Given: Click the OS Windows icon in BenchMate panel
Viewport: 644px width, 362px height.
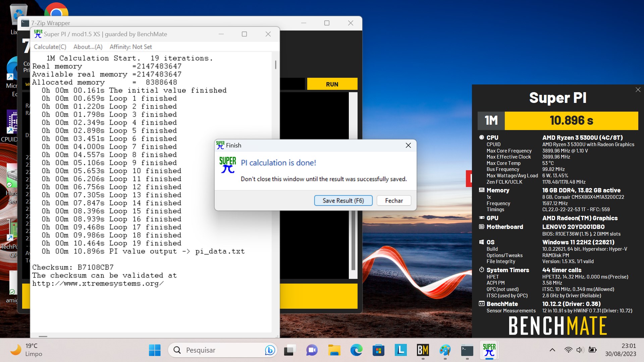Looking at the screenshot, I should pos(482,242).
